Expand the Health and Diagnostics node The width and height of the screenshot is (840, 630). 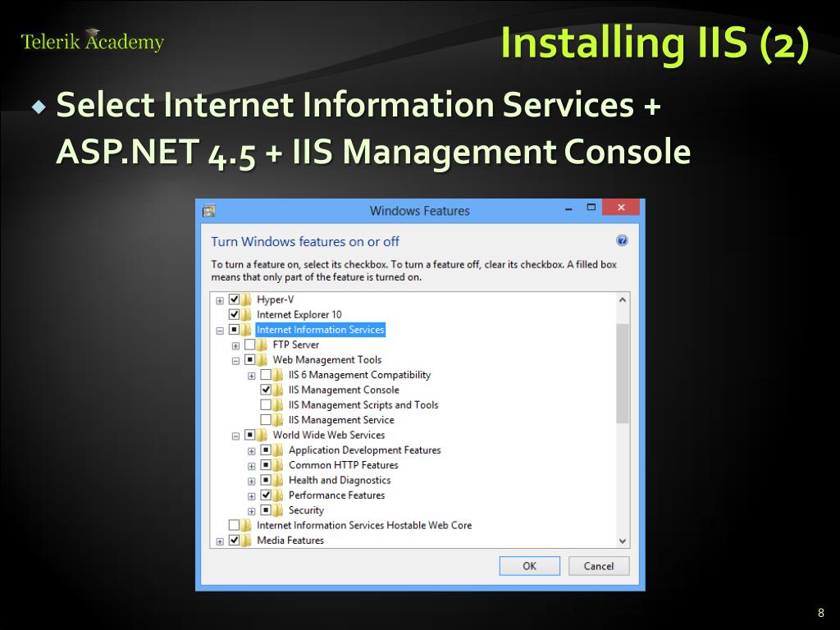pyautogui.click(x=251, y=481)
